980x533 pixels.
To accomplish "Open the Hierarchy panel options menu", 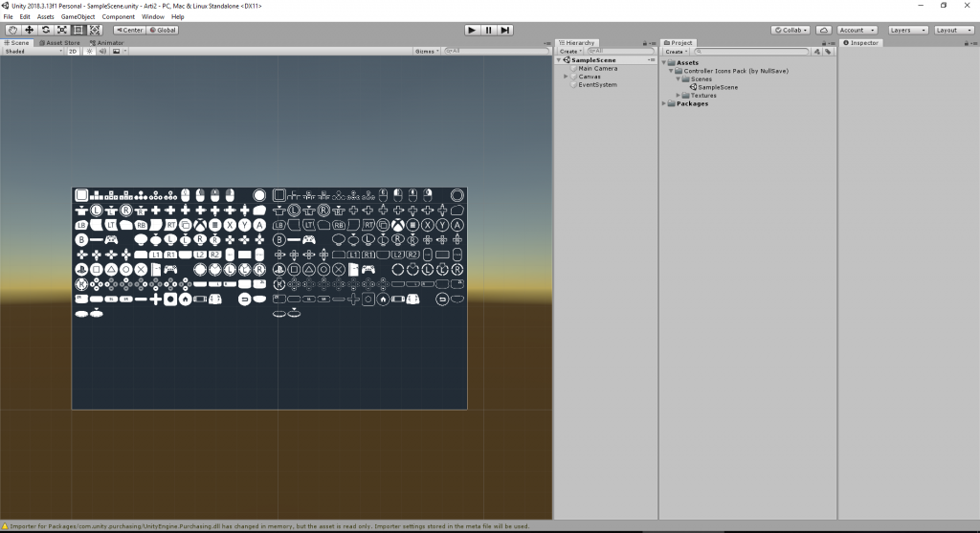I will tap(653, 43).
